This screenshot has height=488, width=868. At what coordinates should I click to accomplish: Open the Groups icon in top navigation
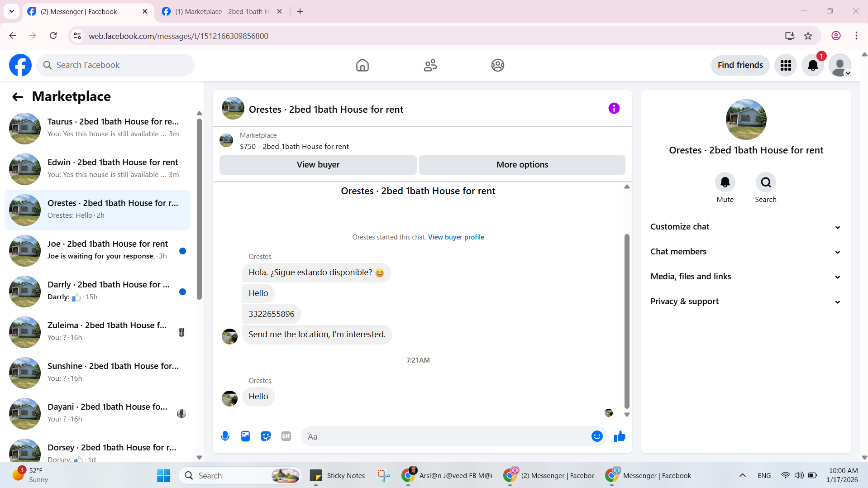pos(497,65)
